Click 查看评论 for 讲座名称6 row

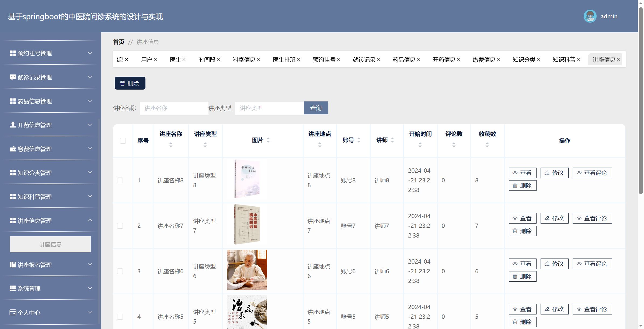592,264
